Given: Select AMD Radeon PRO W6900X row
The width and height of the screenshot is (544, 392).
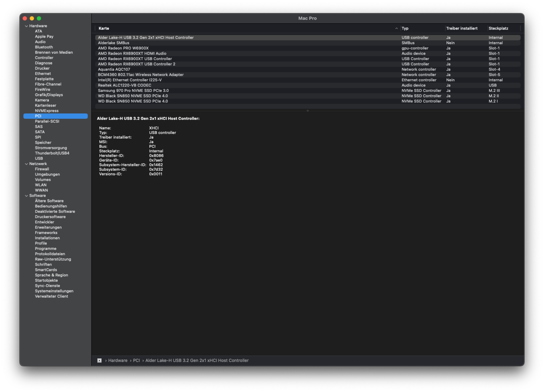Looking at the screenshot, I should pyautogui.click(x=308, y=48).
